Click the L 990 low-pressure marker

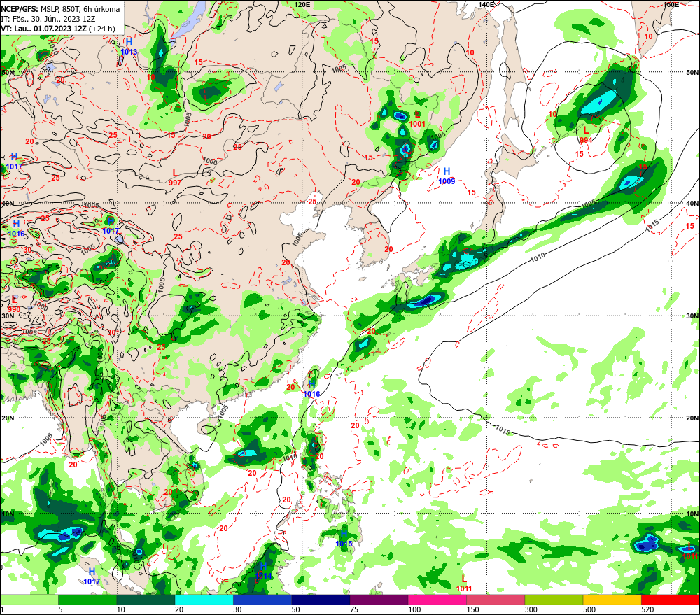14,304
